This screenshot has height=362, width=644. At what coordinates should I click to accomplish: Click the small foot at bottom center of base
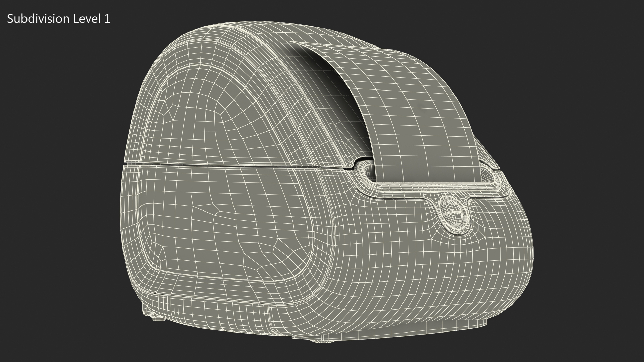pyautogui.click(x=322, y=341)
